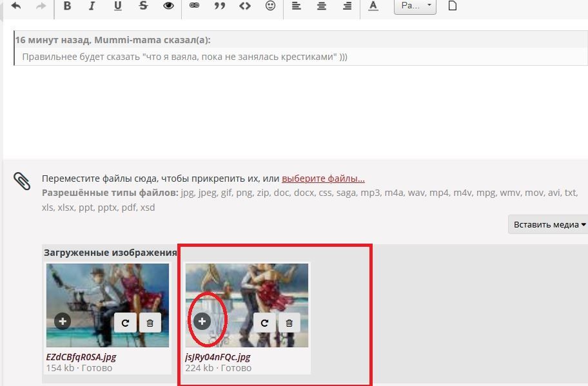This screenshot has width=588, height=386.
Task: Insert code block
Action: pos(244,6)
